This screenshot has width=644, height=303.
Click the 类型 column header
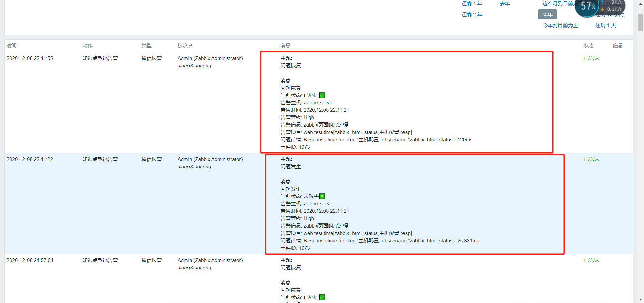click(x=147, y=46)
